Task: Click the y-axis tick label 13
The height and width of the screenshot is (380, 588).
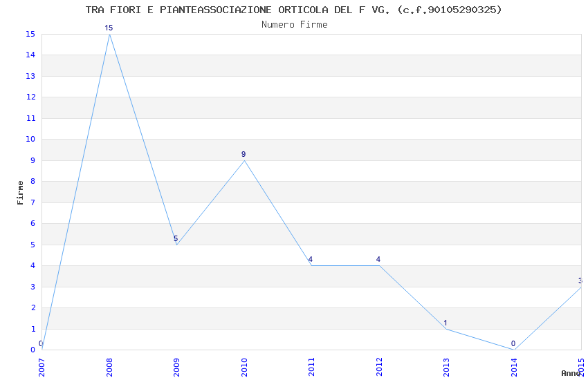Action: click(30, 76)
